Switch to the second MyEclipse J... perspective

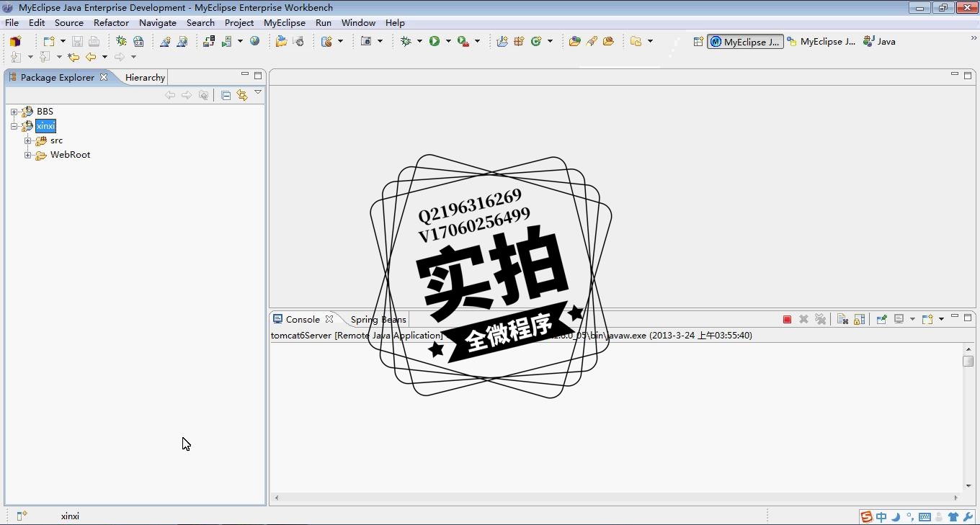tap(821, 42)
